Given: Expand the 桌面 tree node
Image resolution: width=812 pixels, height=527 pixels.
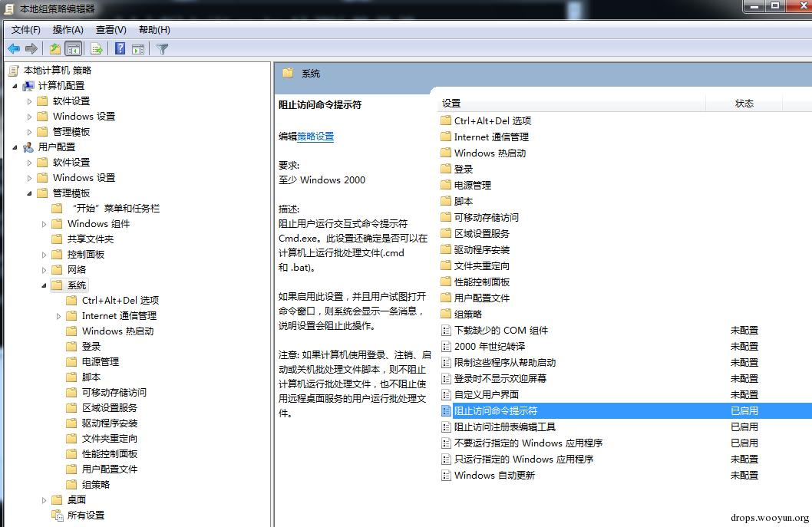Looking at the screenshot, I should click(44, 499).
